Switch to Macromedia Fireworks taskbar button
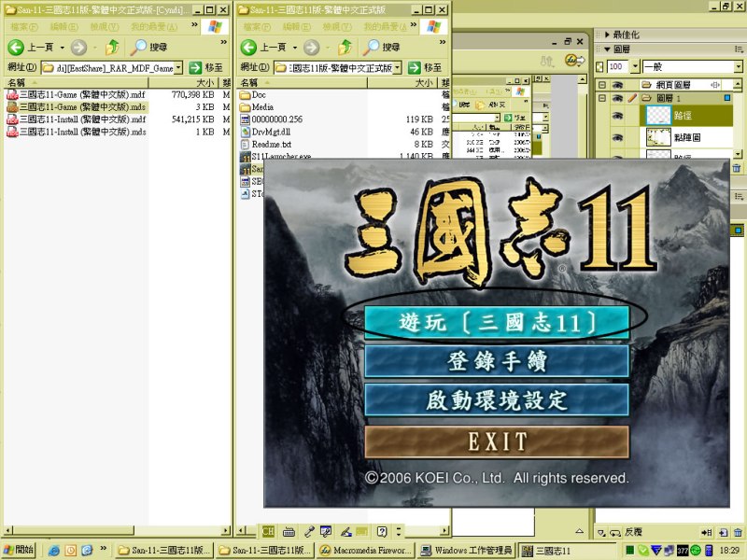The width and height of the screenshot is (747, 560). click(365, 551)
